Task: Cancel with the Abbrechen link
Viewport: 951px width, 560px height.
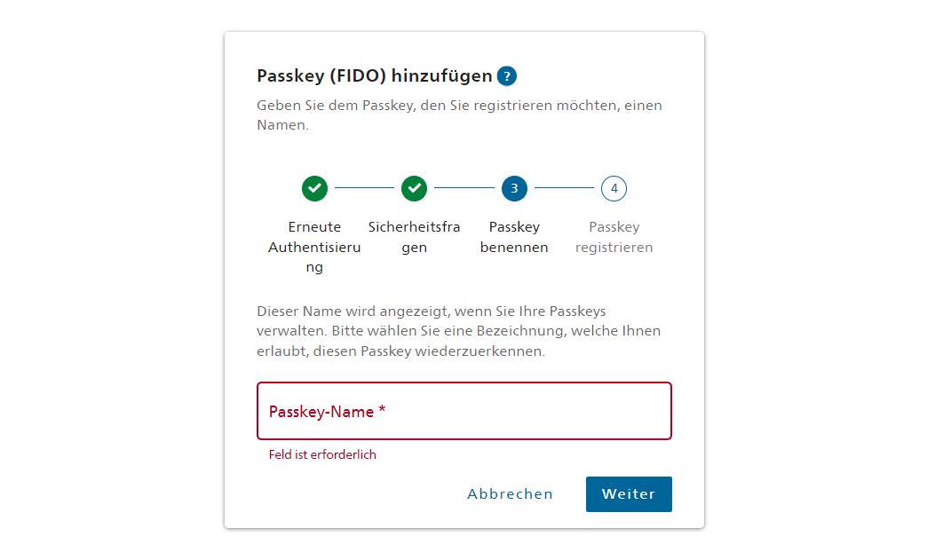Action: pyautogui.click(x=510, y=494)
